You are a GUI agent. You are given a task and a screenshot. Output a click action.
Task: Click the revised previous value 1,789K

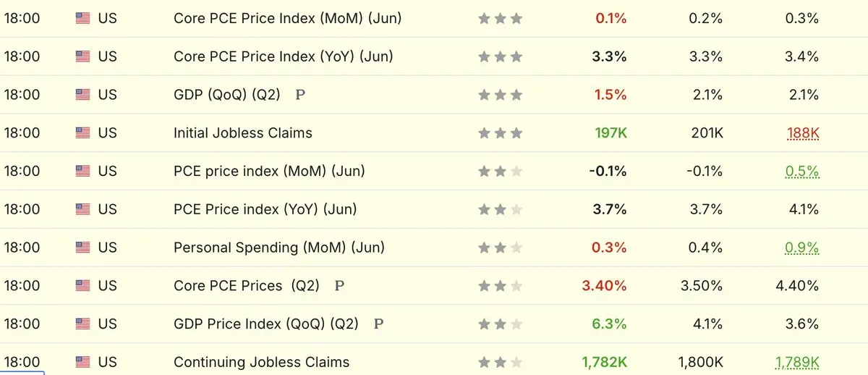[797, 362]
